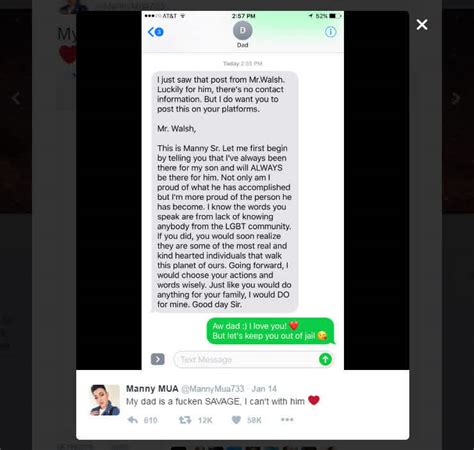The image size is (474, 450).
Task: Open the info icon for Dad's conversation
Action: [x=330, y=32]
